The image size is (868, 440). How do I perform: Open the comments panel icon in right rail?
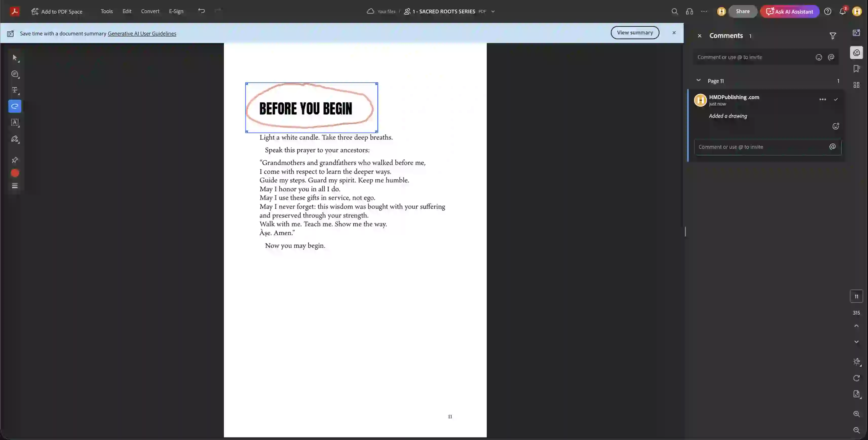857,53
